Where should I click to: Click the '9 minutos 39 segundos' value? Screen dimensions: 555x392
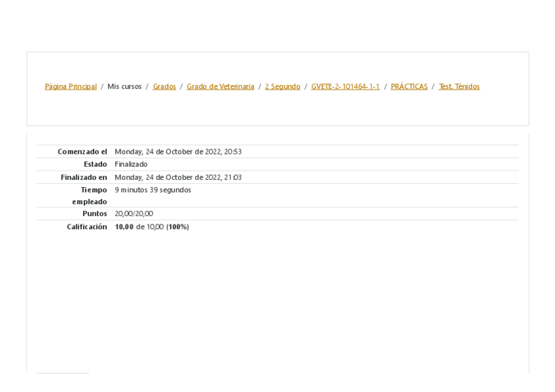coord(153,190)
